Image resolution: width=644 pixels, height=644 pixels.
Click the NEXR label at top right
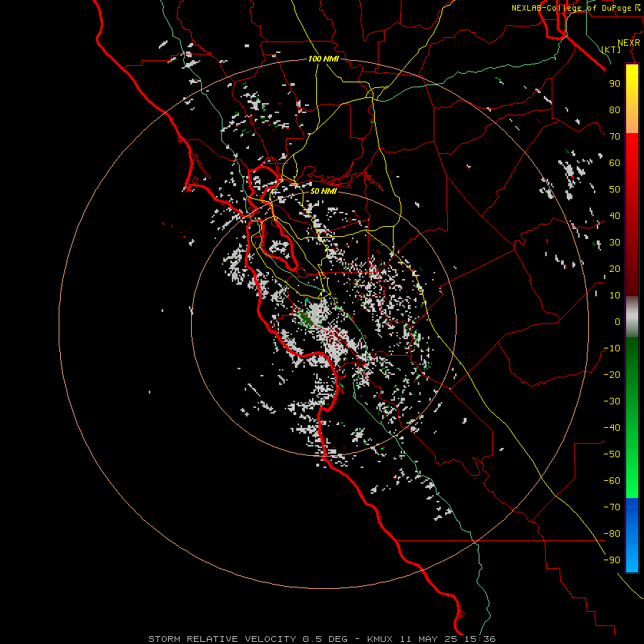[629, 43]
